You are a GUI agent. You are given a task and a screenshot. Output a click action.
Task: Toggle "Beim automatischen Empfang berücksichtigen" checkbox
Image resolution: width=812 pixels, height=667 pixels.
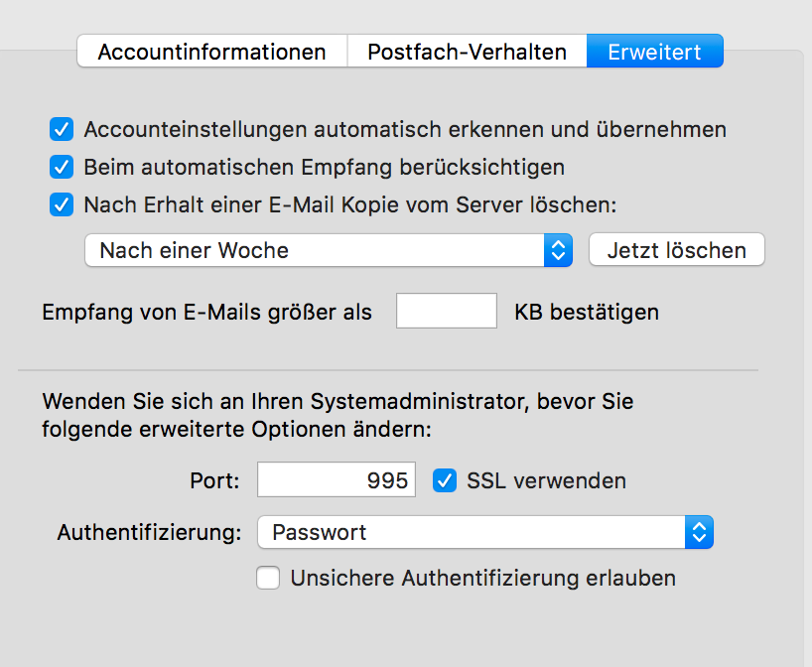coord(63,167)
